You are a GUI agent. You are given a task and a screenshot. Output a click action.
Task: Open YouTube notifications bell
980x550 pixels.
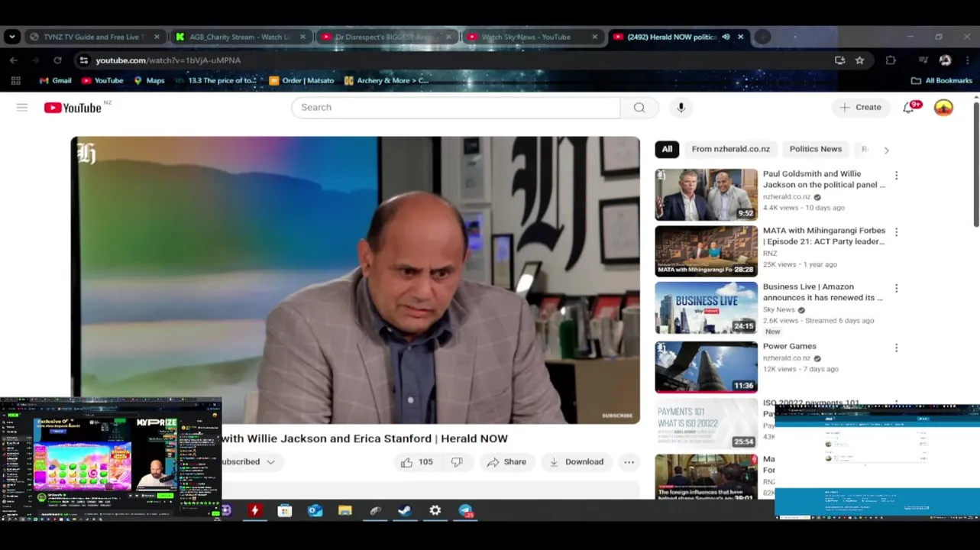tap(909, 108)
